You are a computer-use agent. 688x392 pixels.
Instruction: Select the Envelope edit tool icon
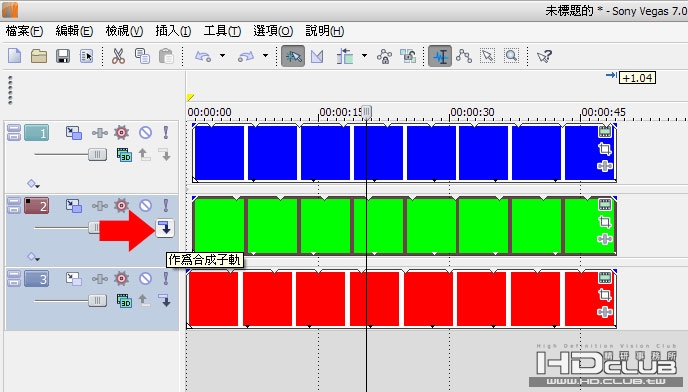coord(464,56)
